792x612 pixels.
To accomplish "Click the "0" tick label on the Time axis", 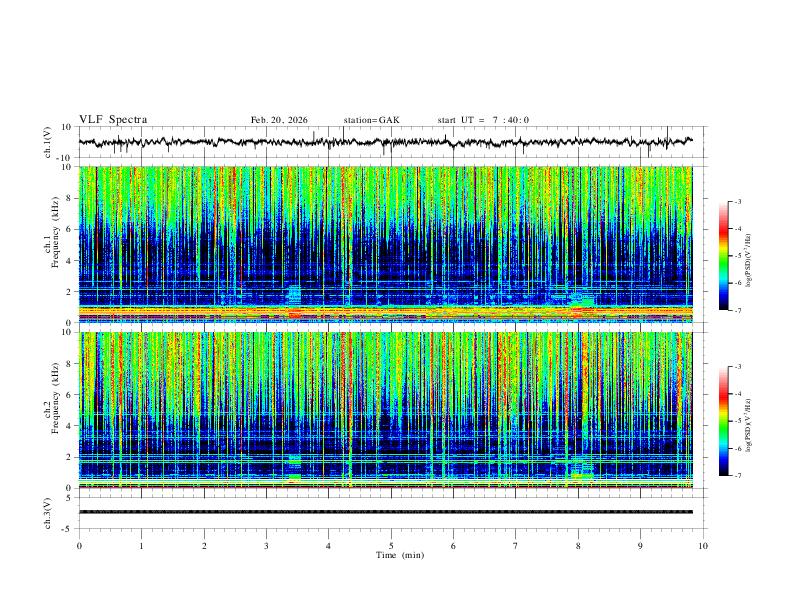I will click(x=79, y=546).
